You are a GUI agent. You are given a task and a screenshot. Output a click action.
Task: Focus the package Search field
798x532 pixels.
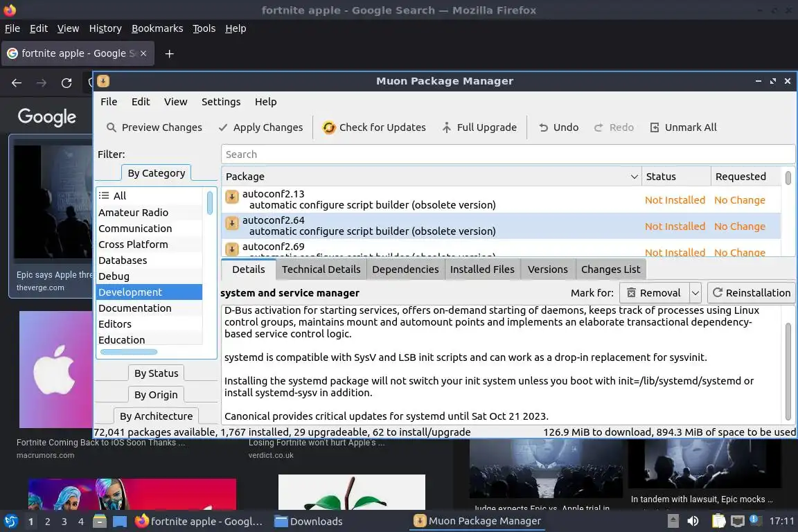(x=507, y=154)
